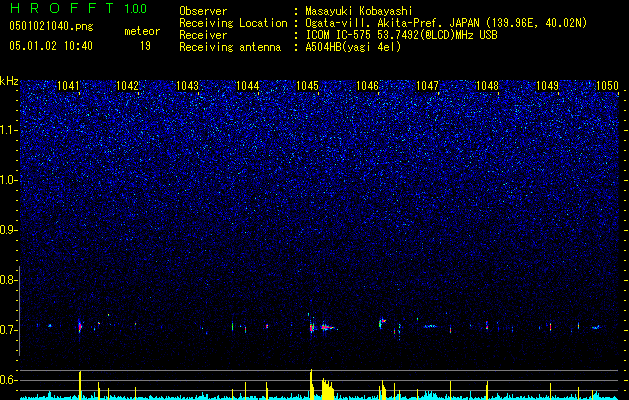Click the Receiver label
Screen dimensions: 629x400
(x=203, y=35)
